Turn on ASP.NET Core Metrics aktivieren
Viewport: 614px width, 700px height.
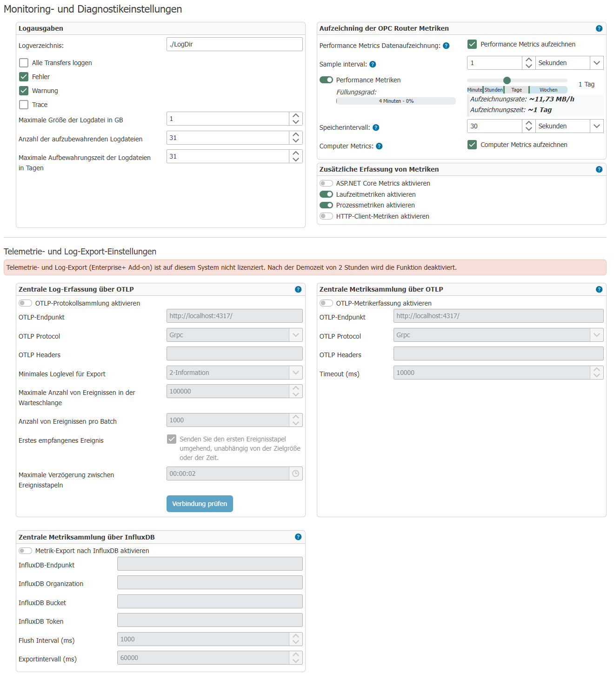pos(326,183)
